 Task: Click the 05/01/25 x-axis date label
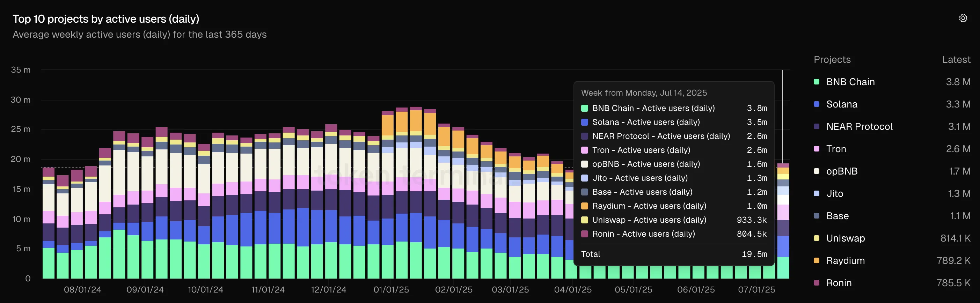(x=634, y=290)
